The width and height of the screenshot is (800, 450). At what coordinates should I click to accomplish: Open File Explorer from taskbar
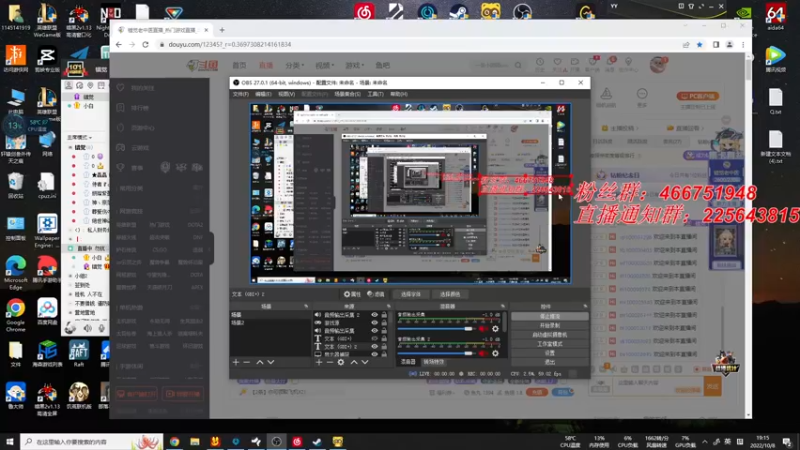click(195, 441)
